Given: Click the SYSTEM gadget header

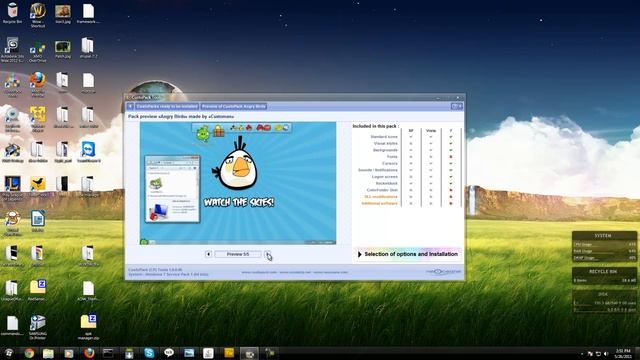Looking at the screenshot, I should [x=604, y=236].
